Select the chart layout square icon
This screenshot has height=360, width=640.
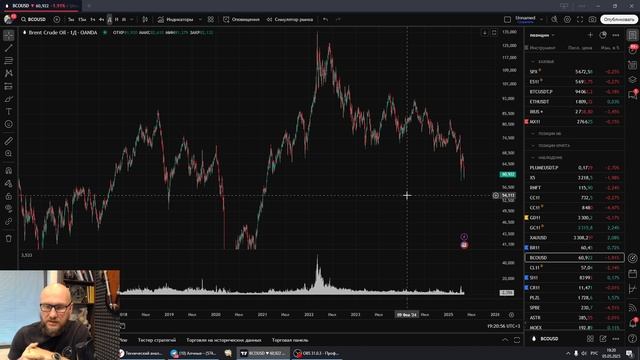tap(507, 19)
